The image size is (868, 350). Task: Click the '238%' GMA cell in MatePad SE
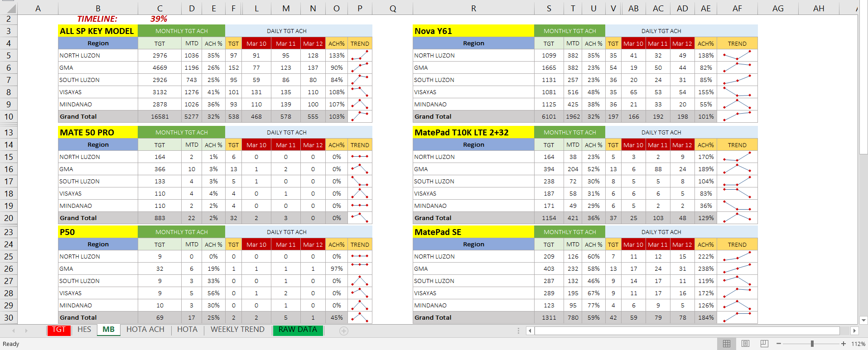(706, 268)
